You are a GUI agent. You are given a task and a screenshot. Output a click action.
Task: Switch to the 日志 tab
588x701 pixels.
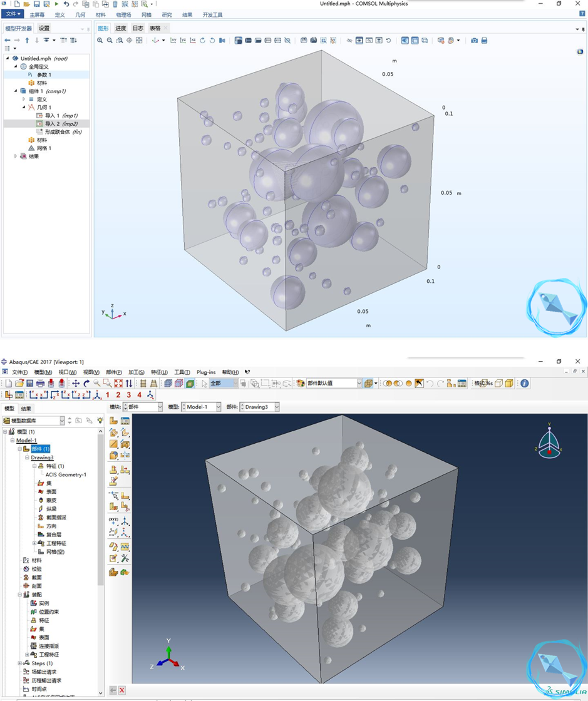138,28
